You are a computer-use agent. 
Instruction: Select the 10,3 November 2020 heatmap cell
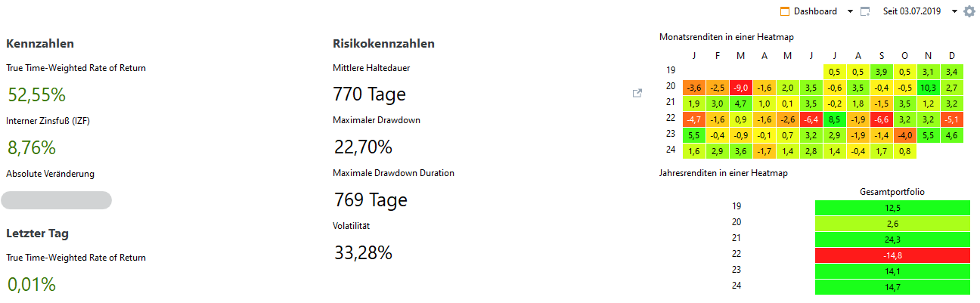[928, 87]
